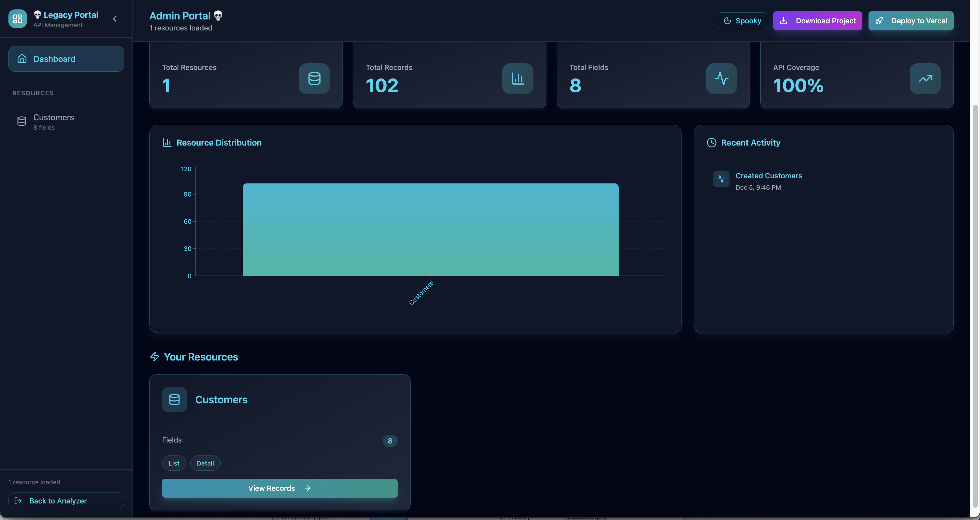Collapse the sidebar with the chevron arrow
The image size is (980, 520).
click(x=114, y=19)
